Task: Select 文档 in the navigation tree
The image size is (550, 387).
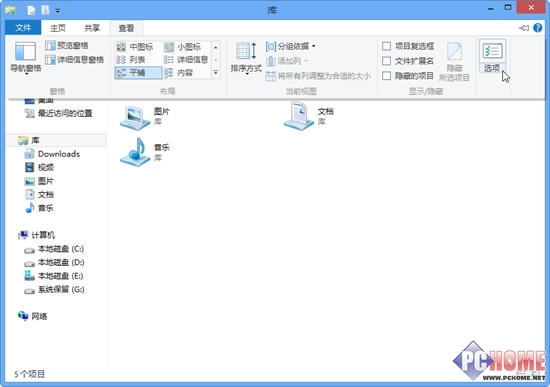Action: click(39, 194)
